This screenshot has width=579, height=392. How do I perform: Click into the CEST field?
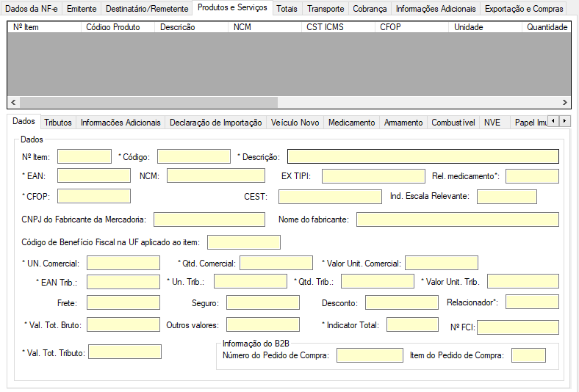[x=330, y=197]
